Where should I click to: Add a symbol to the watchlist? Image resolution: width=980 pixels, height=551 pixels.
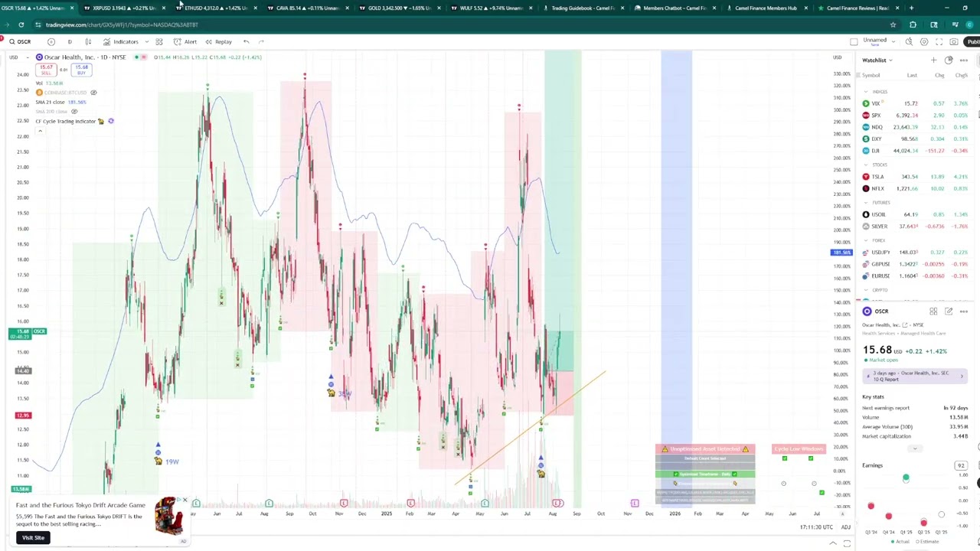point(933,60)
